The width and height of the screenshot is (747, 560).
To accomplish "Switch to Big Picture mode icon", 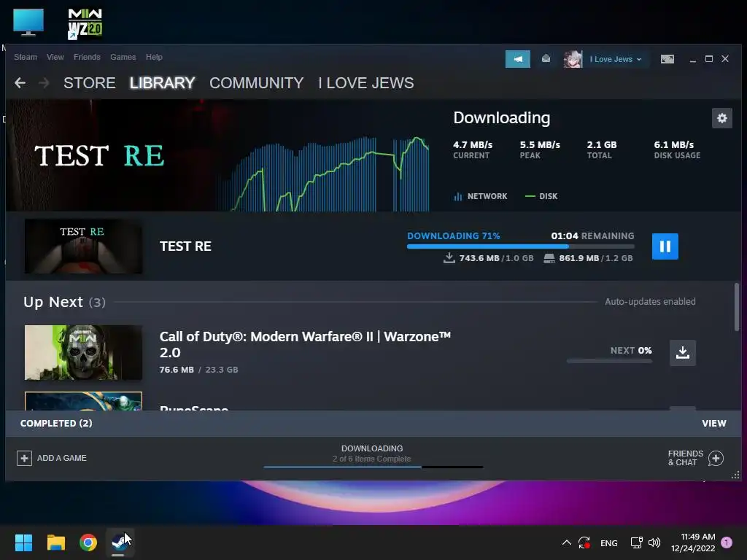I will point(667,59).
